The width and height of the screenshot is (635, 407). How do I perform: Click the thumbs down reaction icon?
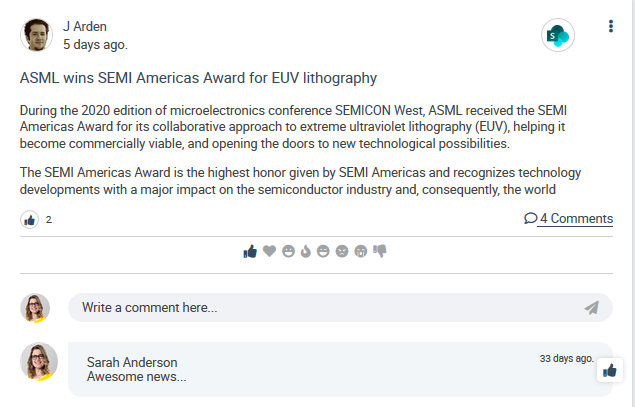[380, 251]
